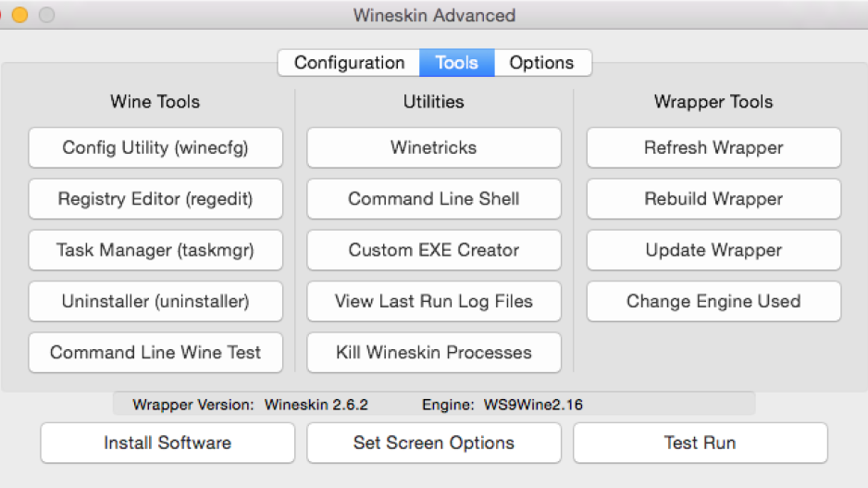
Task: Start a Test Run
Action: [701, 444]
